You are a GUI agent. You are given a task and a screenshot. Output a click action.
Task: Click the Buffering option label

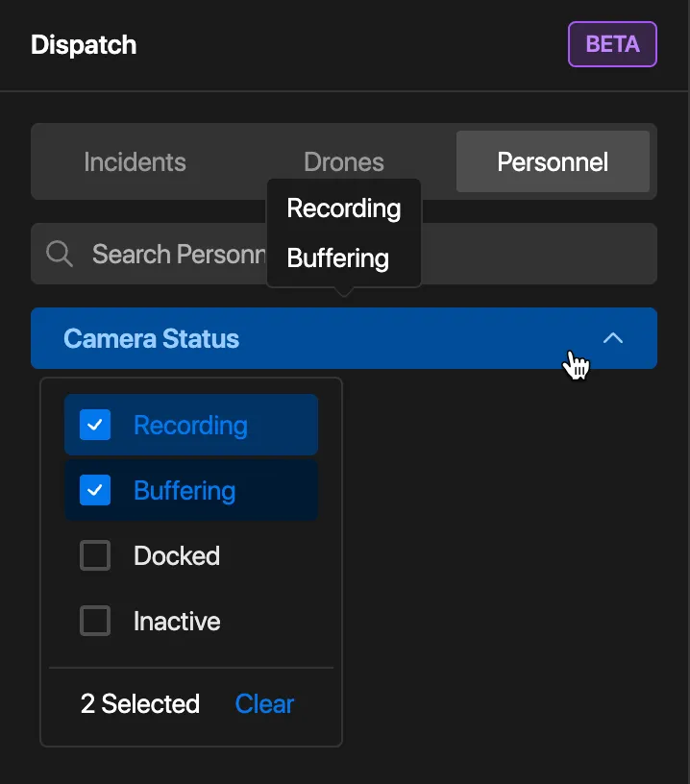coord(185,490)
